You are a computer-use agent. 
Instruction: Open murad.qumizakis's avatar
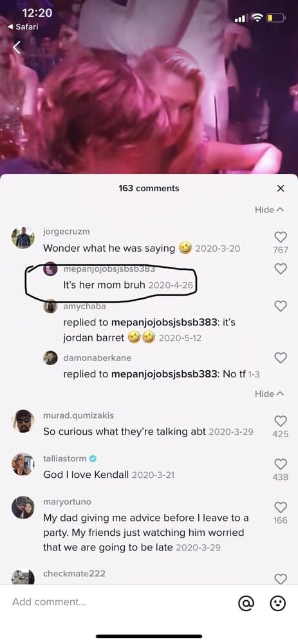pyautogui.click(x=23, y=421)
